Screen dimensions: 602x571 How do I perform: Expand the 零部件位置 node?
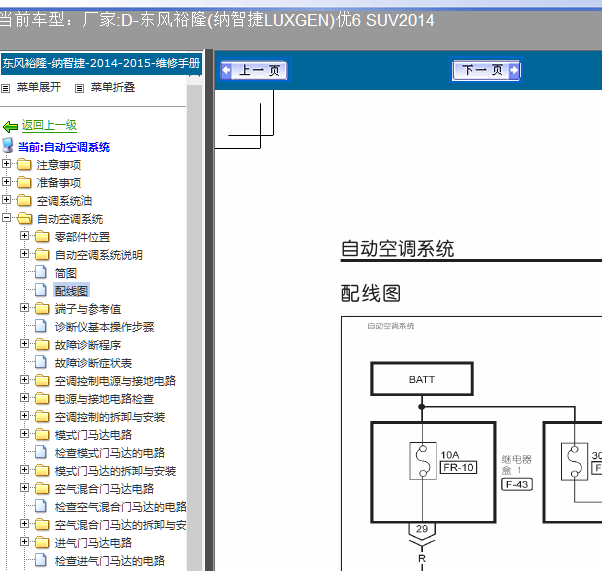(x=24, y=235)
